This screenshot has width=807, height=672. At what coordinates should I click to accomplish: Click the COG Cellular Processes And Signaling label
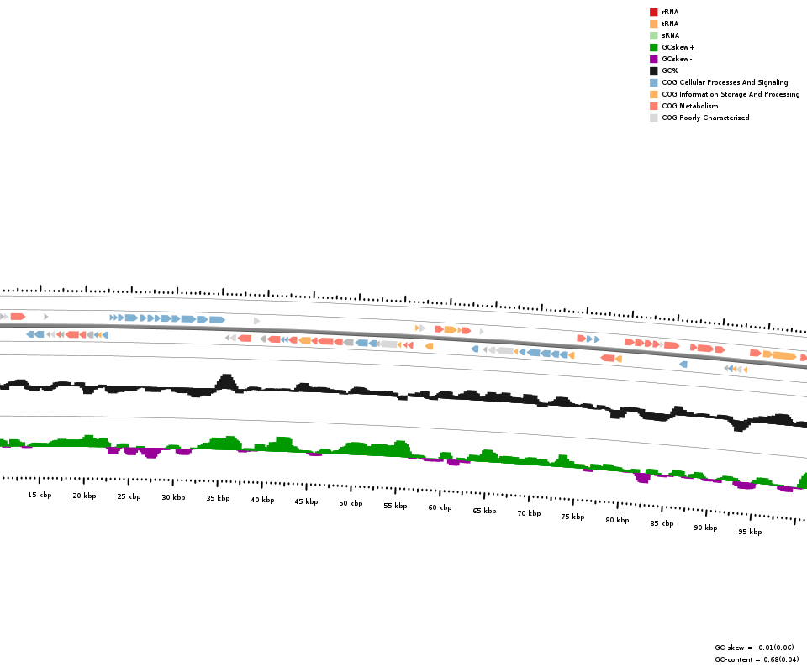[725, 82]
